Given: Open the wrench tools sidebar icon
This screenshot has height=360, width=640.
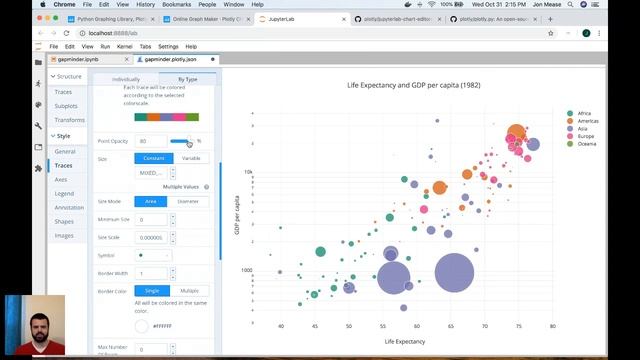Looking at the screenshot, I should [38, 126].
